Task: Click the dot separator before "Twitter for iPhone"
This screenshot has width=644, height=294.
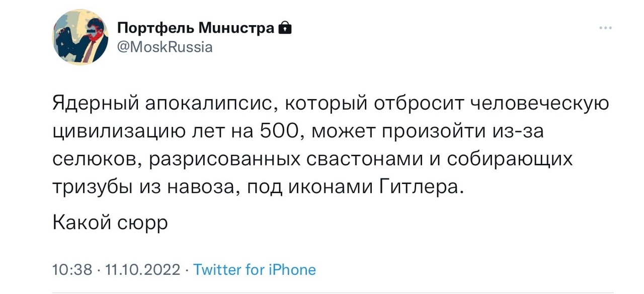Action: tap(187, 270)
